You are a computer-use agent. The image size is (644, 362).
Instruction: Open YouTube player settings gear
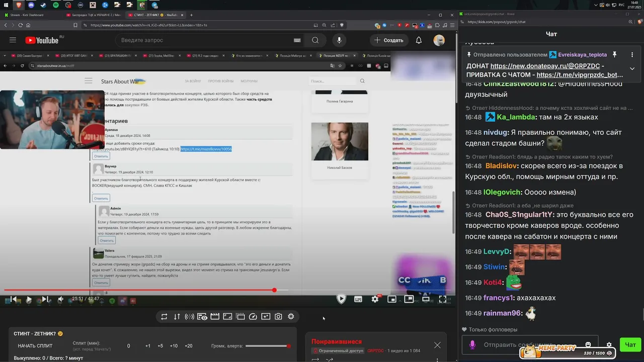click(375, 299)
